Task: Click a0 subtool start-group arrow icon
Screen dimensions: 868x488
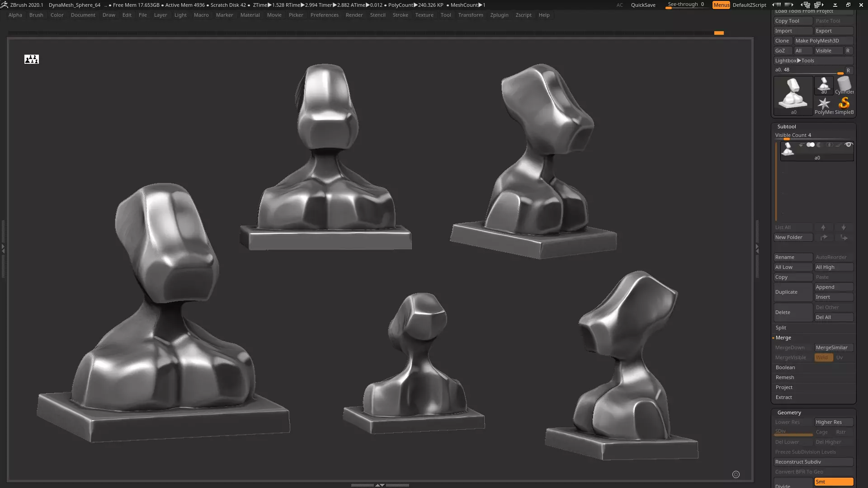Action: click(x=801, y=145)
